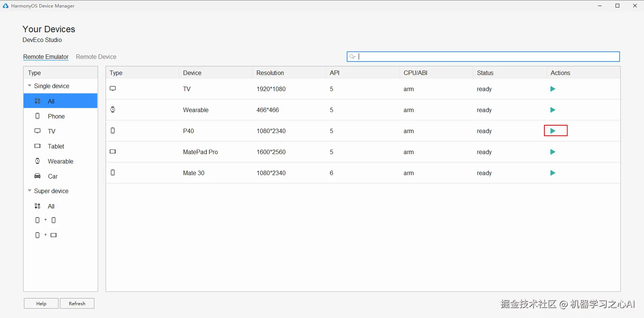Switch to the Remote Device tab
Image resolution: width=644 pixels, height=318 pixels.
point(96,57)
